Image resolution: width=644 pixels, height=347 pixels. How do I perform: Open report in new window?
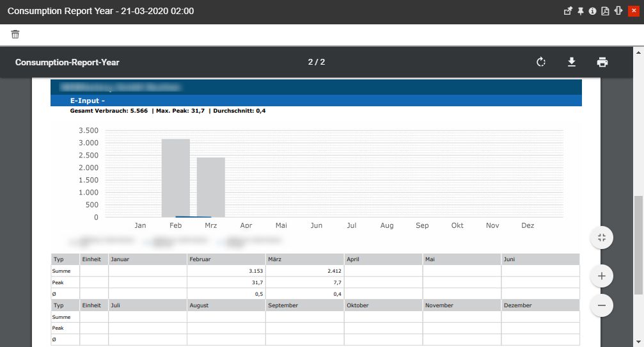(567, 12)
